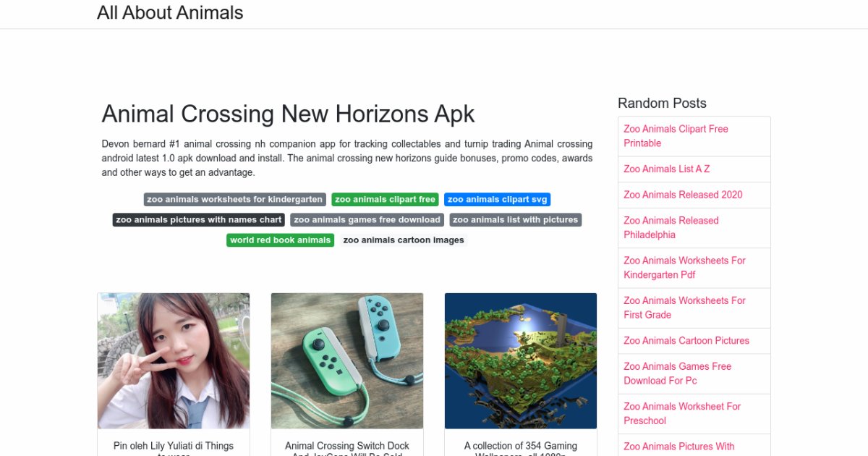Click the zoo animals cartoon images tag

coord(404,240)
